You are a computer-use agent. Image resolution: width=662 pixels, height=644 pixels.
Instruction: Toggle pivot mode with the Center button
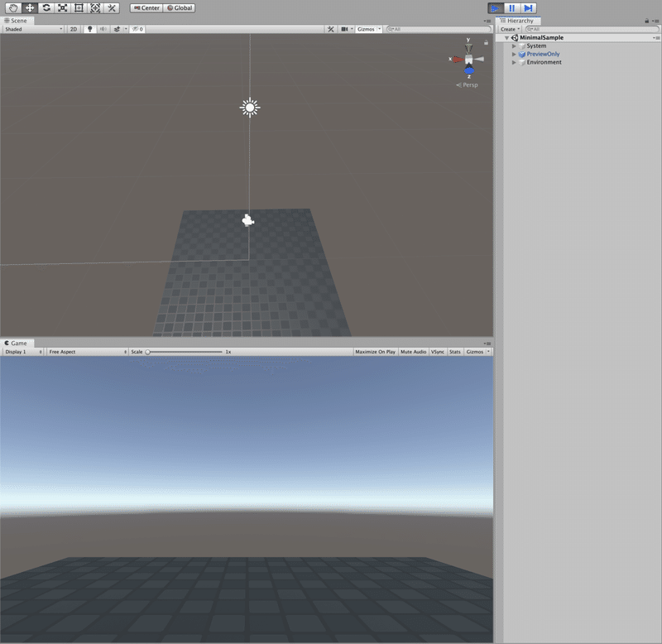click(x=146, y=8)
